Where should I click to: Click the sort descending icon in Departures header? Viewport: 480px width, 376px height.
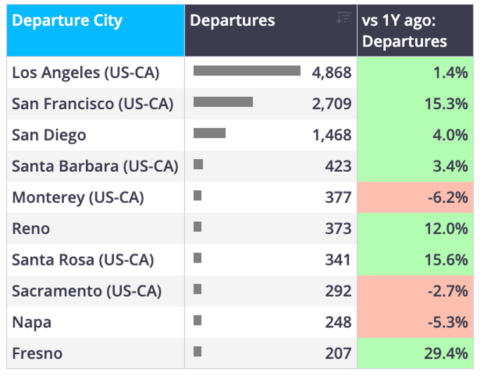pyautogui.click(x=344, y=17)
